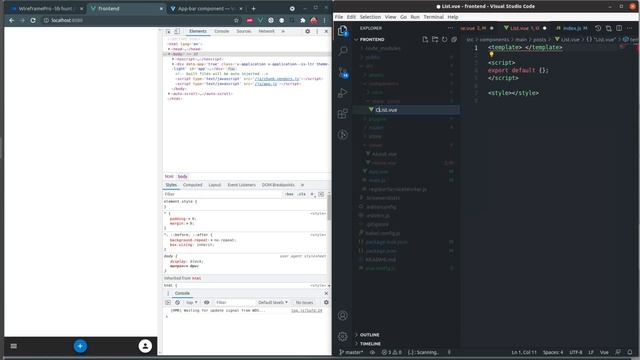Click the Vue language mode in status bar
Viewport: 640px width, 360px height.
coord(604,352)
